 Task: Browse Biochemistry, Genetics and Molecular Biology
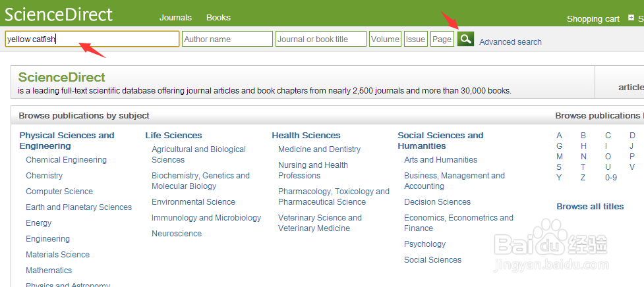click(201, 181)
